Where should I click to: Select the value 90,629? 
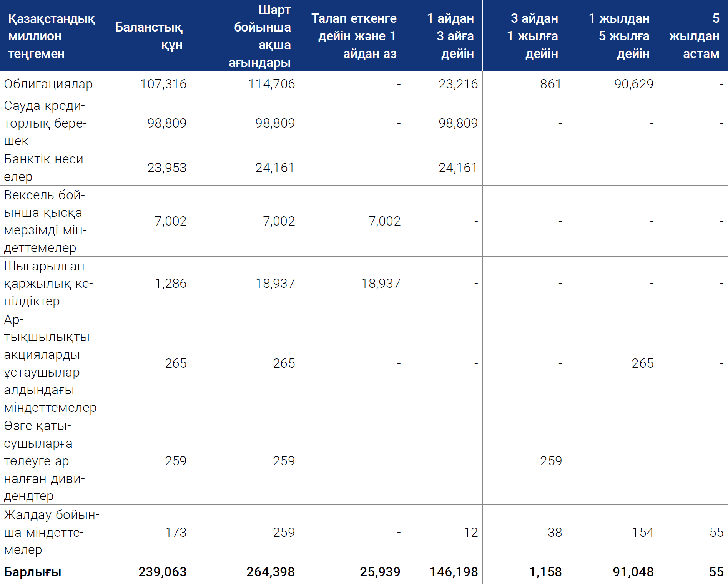tap(634, 84)
